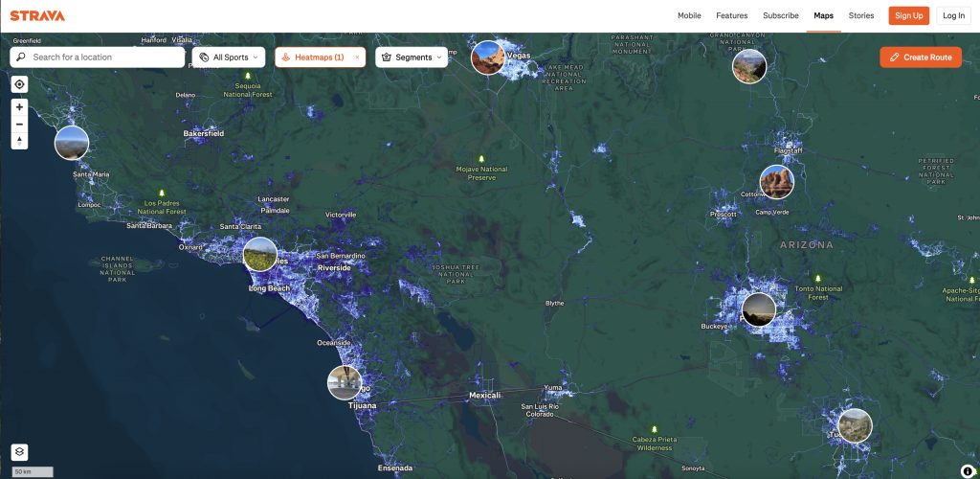Zoom out with the minus button

[19, 124]
